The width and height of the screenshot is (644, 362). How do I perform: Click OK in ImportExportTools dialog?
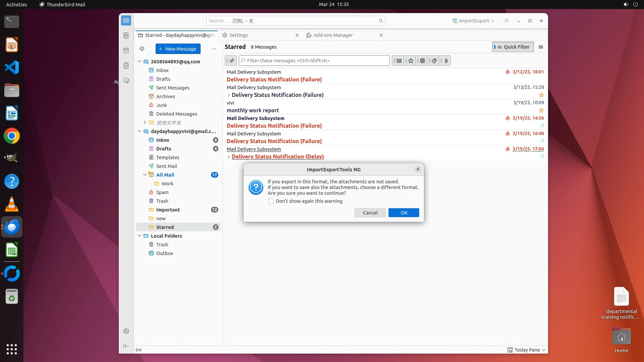point(404,213)
